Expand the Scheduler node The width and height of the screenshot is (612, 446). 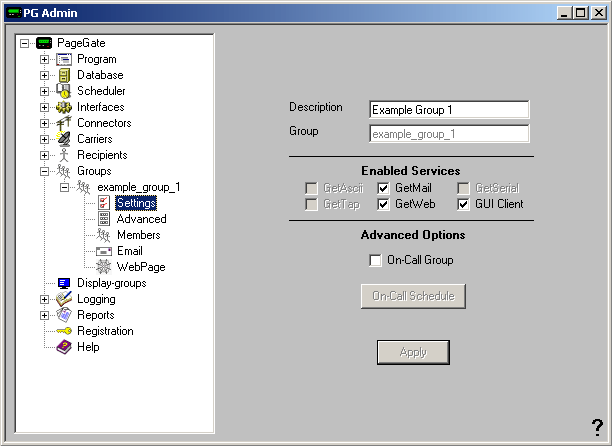(44, 91)
